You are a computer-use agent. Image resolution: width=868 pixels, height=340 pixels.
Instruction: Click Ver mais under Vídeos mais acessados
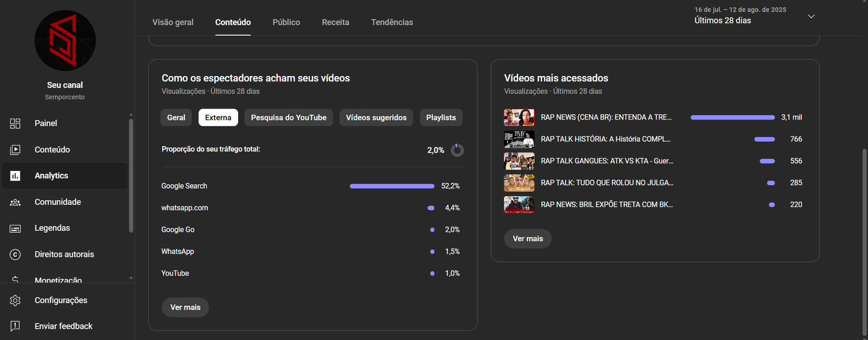coord(528,238)
